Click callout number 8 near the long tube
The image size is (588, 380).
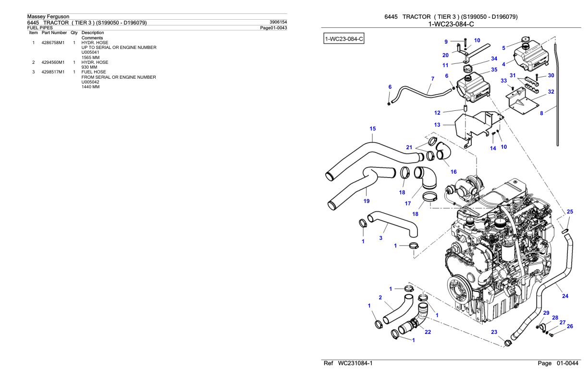(x=541, y=113)
